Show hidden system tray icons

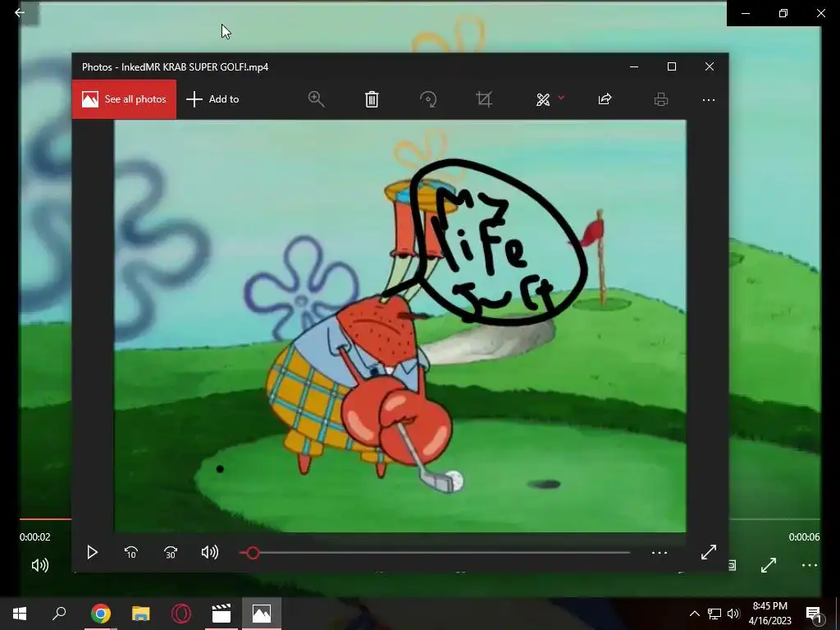pyautogui.click(x=694, y=614)
